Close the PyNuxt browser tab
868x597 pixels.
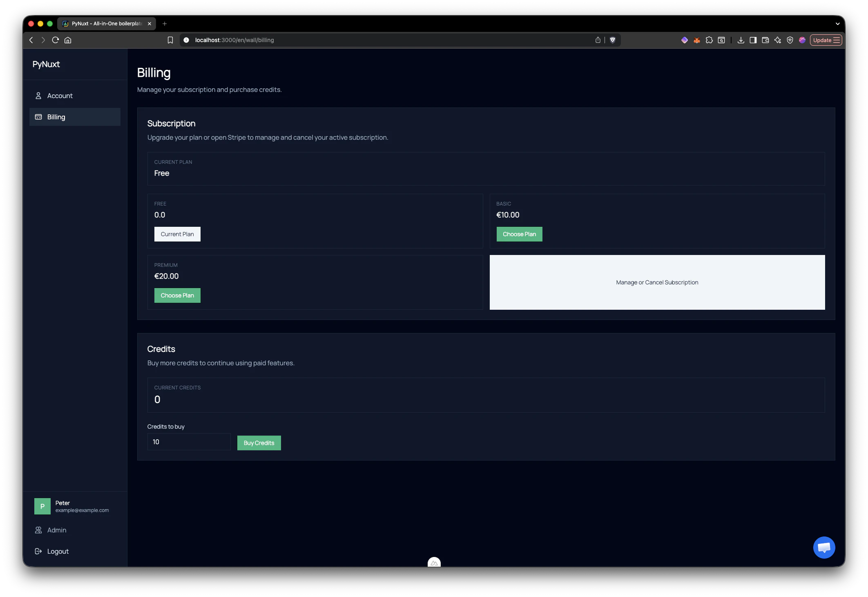click(150, 24)
